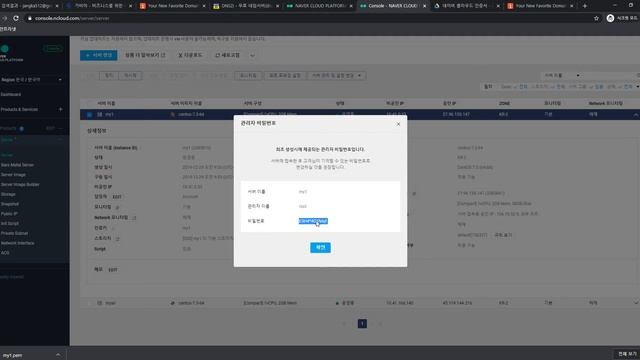Click the EDIT link next to the memo field
The height and width of the screenshot is (360, 640).
tap(113, 270)
